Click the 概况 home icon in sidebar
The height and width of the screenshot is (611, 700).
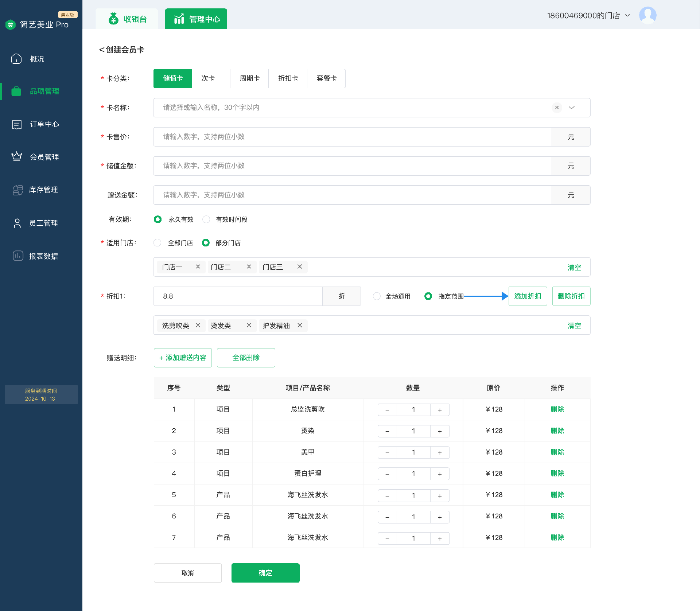tap(16, 59)
